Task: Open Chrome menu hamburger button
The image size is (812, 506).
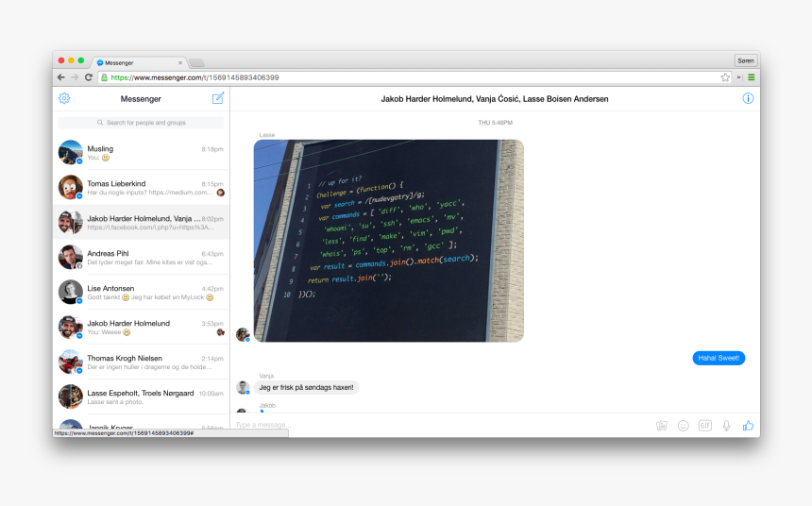Action: (752, 77)
